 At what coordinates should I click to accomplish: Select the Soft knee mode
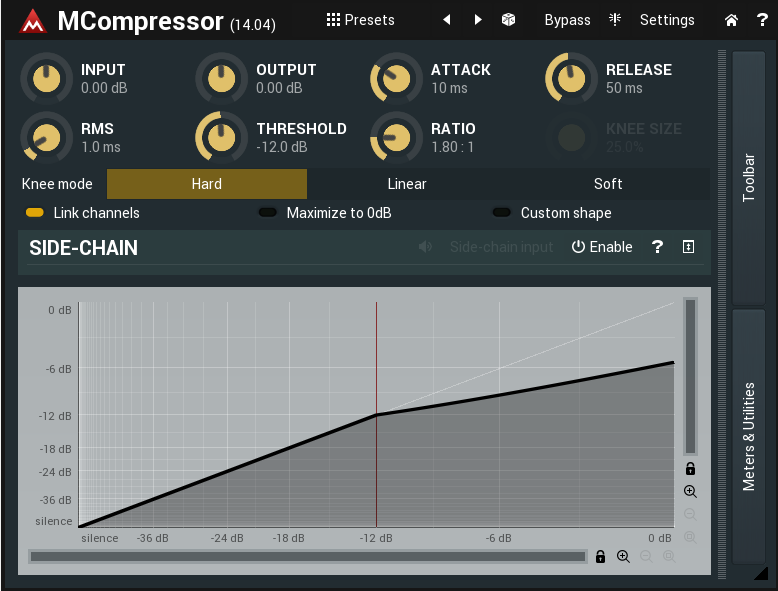point(608,184)
